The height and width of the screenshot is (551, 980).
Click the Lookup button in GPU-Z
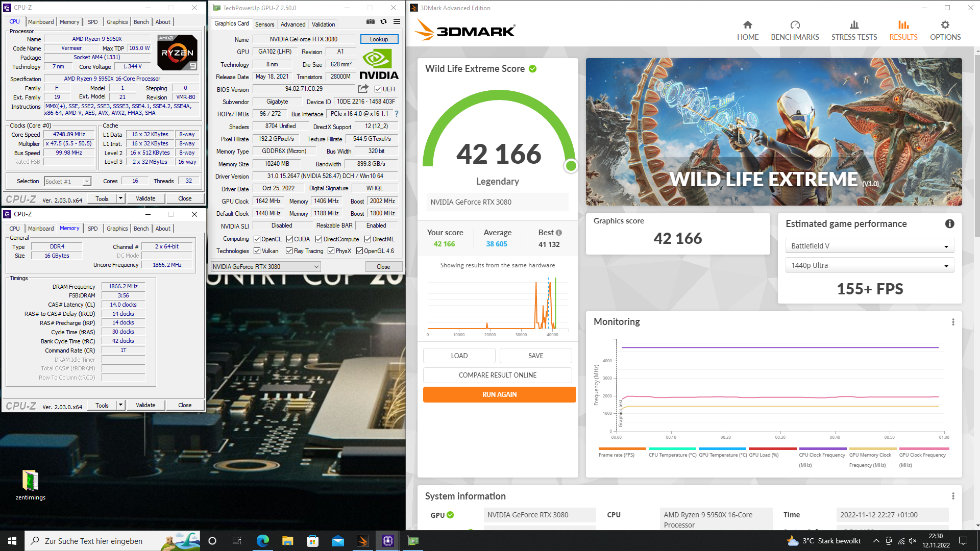point(379,39)
